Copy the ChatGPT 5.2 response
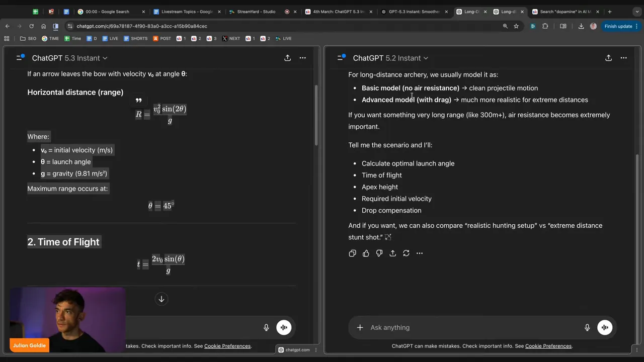Screen dimensions: 644x362 [x=352, y=253]
